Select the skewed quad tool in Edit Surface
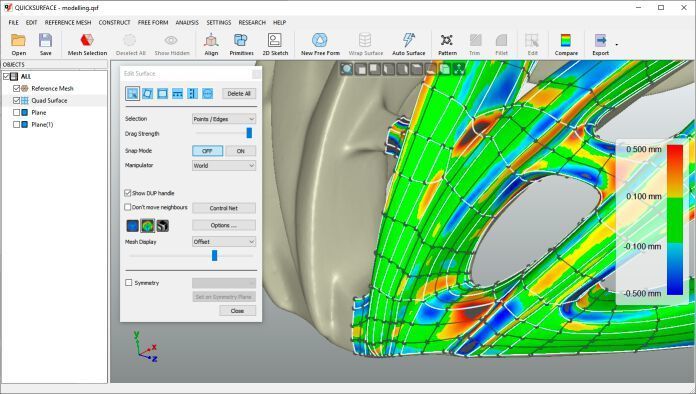This screenshot has height=394, width=696. 147,93
